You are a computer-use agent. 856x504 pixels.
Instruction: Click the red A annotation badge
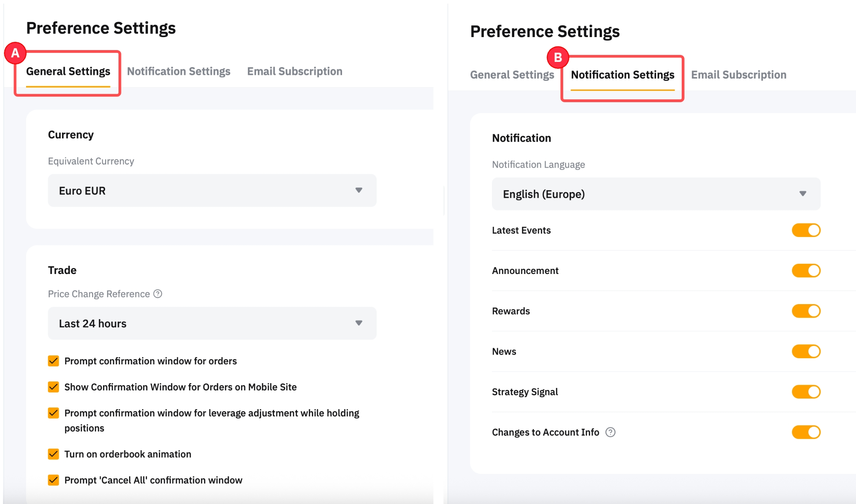tap(15, 53)
